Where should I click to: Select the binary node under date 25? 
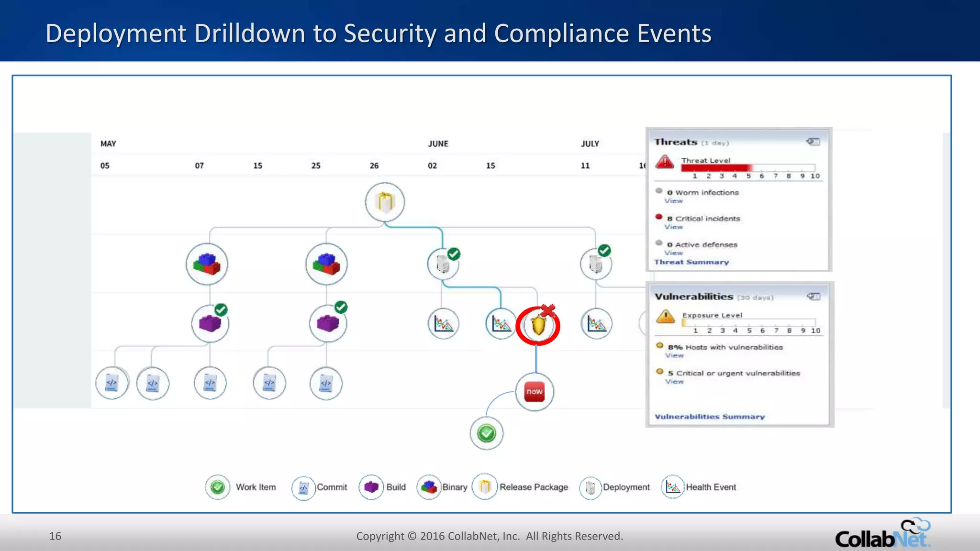pyautogui.click(x=326, y=264)
